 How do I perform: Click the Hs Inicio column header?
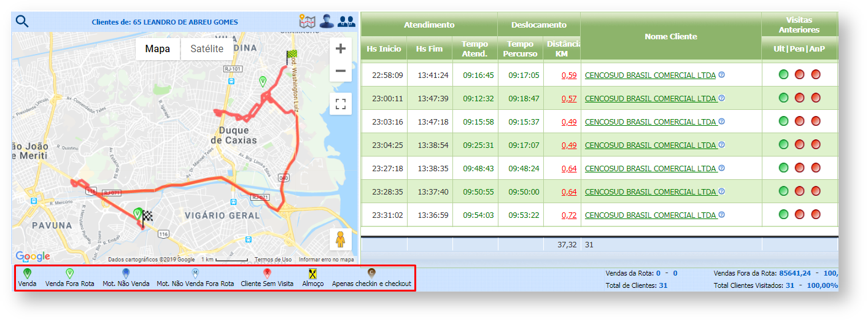[x=384, y=48]
